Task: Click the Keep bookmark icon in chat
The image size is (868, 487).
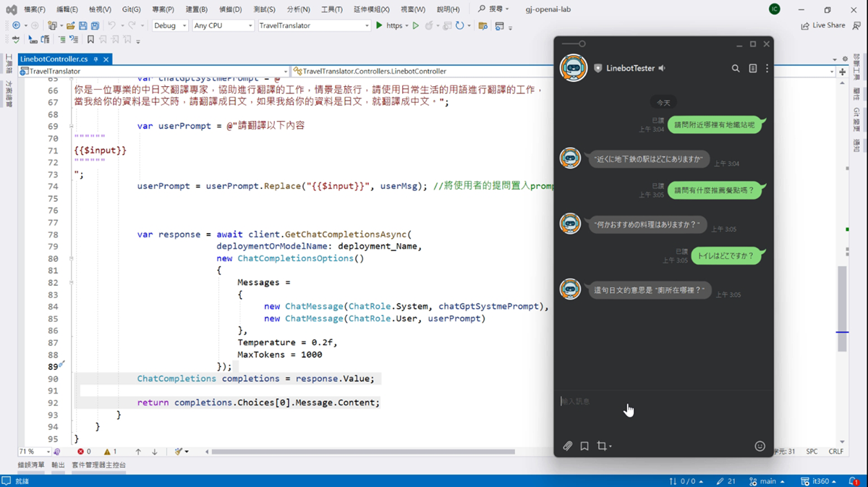Action: (x=584, y=446)
